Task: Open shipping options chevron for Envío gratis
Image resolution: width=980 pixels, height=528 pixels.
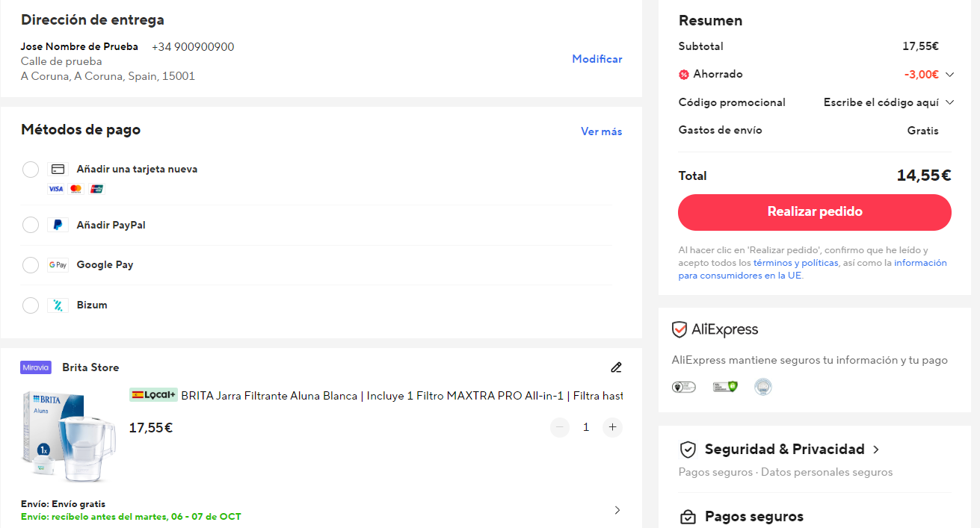Action: point(617,510)
